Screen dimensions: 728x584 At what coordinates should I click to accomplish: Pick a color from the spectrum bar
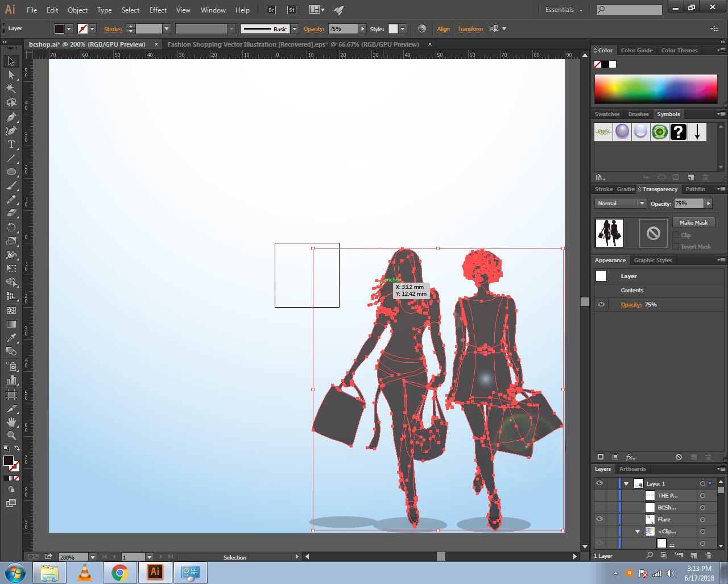(656, 89)
